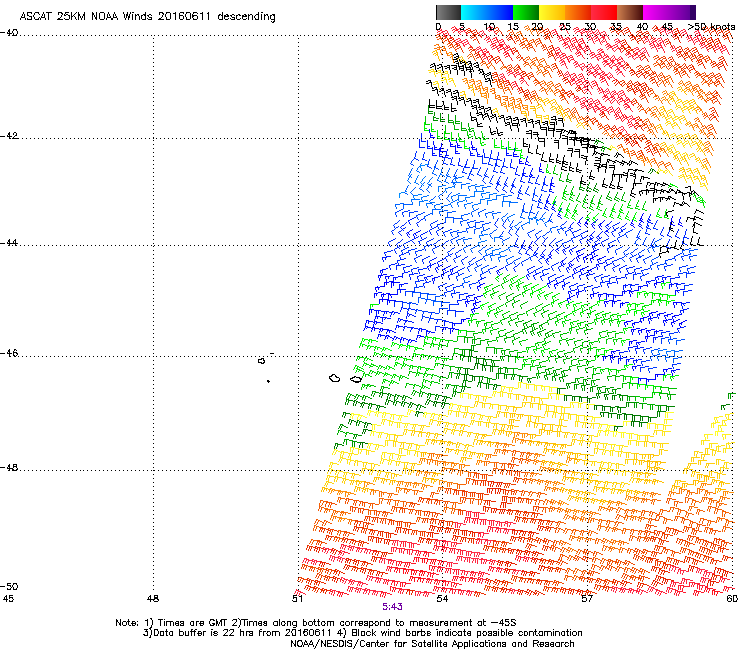Screen dimensions: 740x650
Task: Click the '0' label under the color bar
Action: (x=438, y=27)
